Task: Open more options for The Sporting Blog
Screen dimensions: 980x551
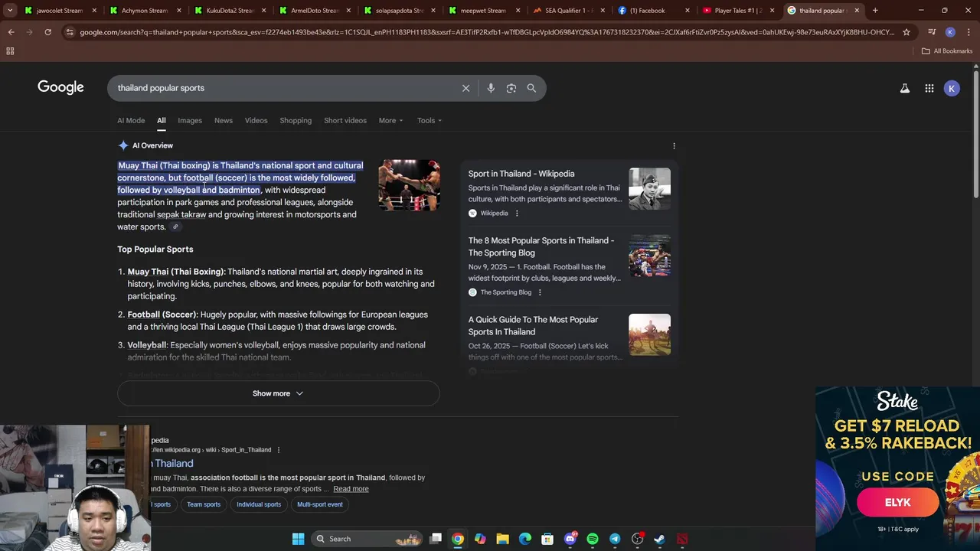Action: [540, 292]
